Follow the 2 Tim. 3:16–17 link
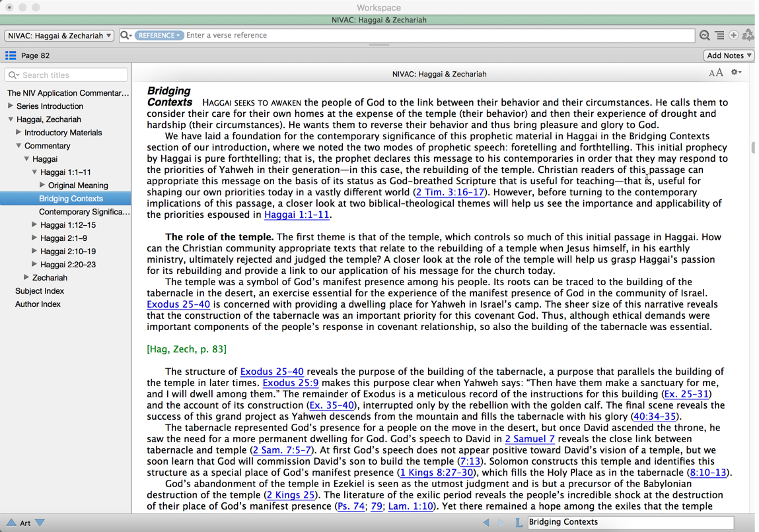759x532 pixels. (450, 192)
